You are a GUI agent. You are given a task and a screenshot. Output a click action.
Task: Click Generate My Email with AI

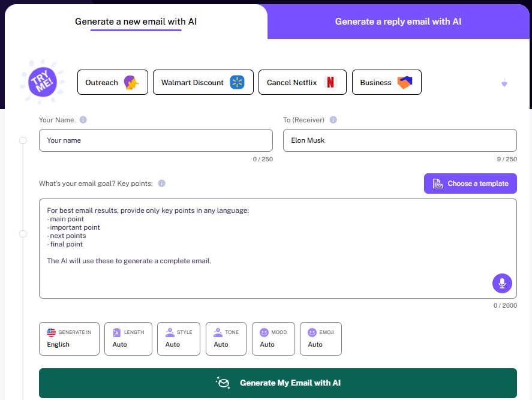(278, 383)
